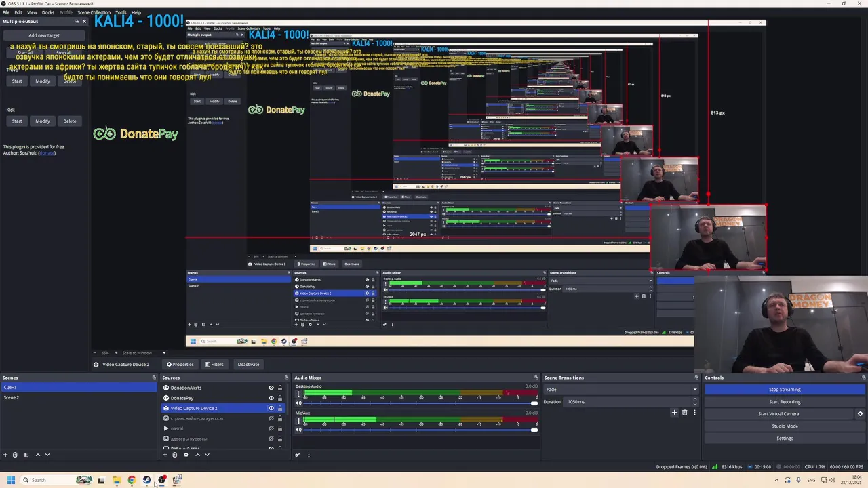Screen dimensions: 868x488
Task: Mute Desktop Audio speaker icon
Action: pyautogui.click(x=298, y=403)
